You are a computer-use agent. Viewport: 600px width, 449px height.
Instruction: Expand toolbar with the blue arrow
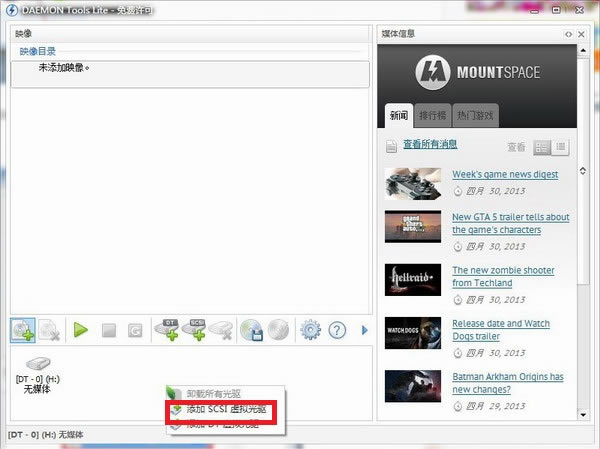point(364,329)
